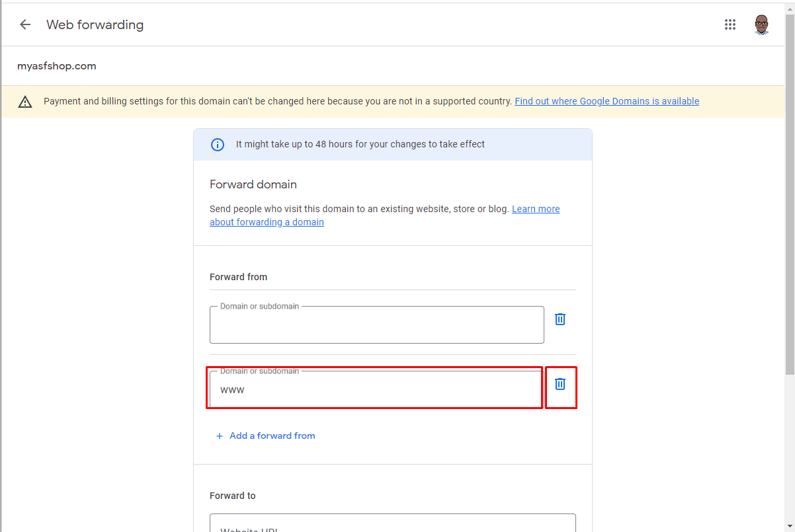Screen dimensions: 795x532
Task: Go back using the left arrow
Action: pyautogui.click(x=25, y=24)
